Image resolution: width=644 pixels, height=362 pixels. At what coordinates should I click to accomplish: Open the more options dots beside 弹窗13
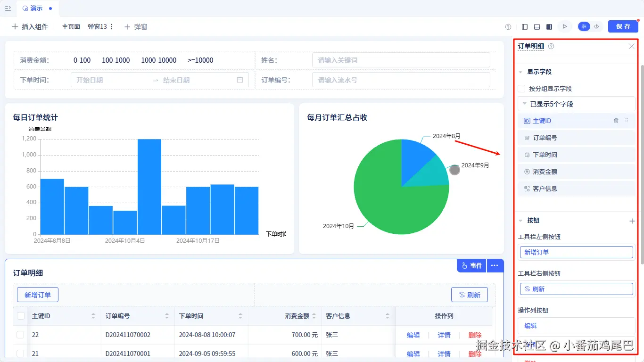click(112, 27)
